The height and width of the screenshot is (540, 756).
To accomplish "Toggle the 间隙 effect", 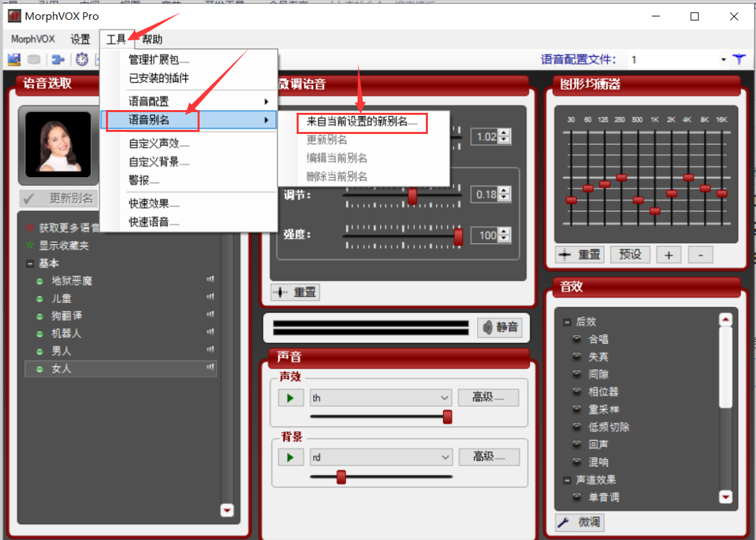I will tap(577, 374).
